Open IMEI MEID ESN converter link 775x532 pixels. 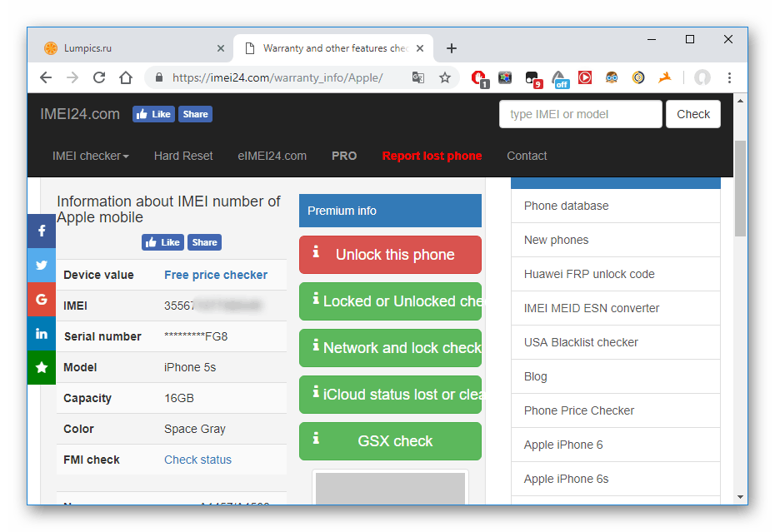[x=616, y=308]
